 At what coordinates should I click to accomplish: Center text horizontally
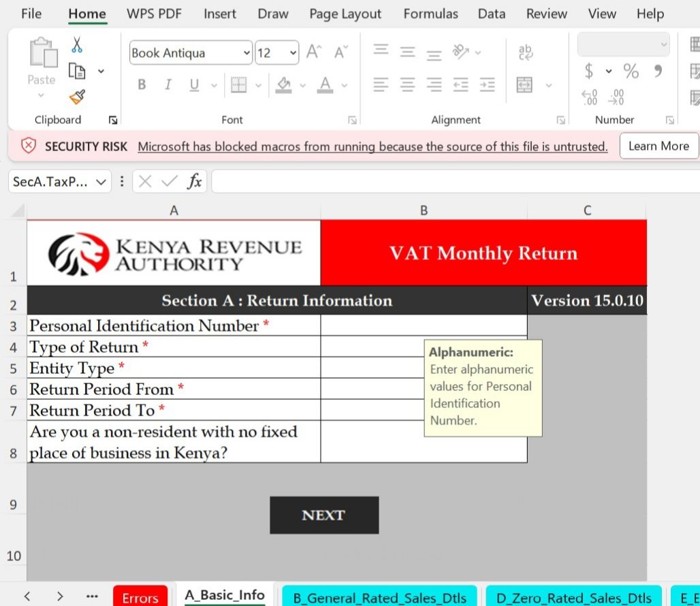[408, 84]
